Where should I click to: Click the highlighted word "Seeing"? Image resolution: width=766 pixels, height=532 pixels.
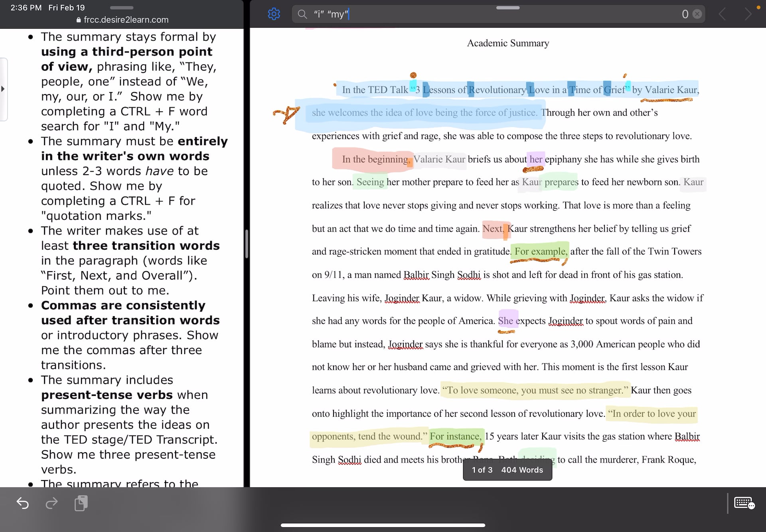tap(370, 182)
